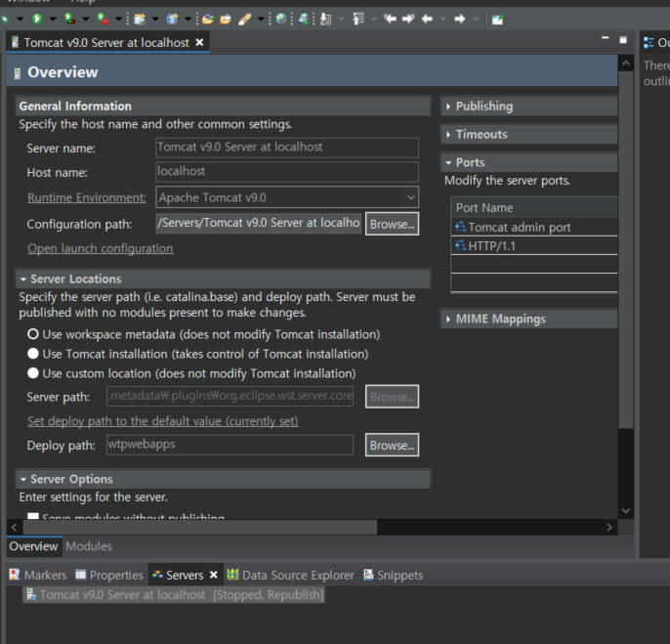This screenshot has width=670, height=644.
Task: Select Use workspace metadata option
Action: point(33,334)
